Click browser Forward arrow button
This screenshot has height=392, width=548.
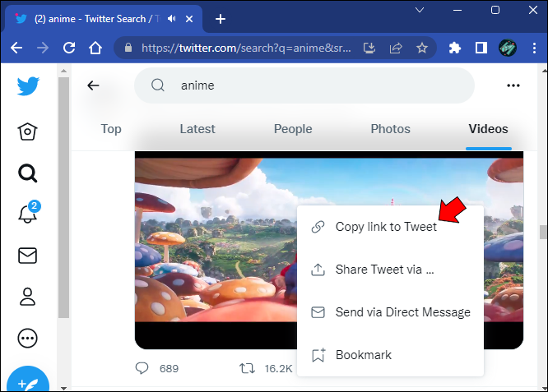43,48
